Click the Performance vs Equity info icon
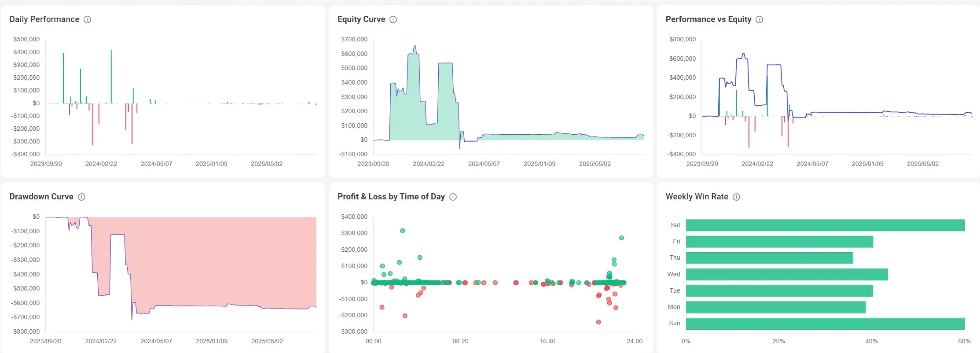 pyautogui.click(x=759, y=19)
